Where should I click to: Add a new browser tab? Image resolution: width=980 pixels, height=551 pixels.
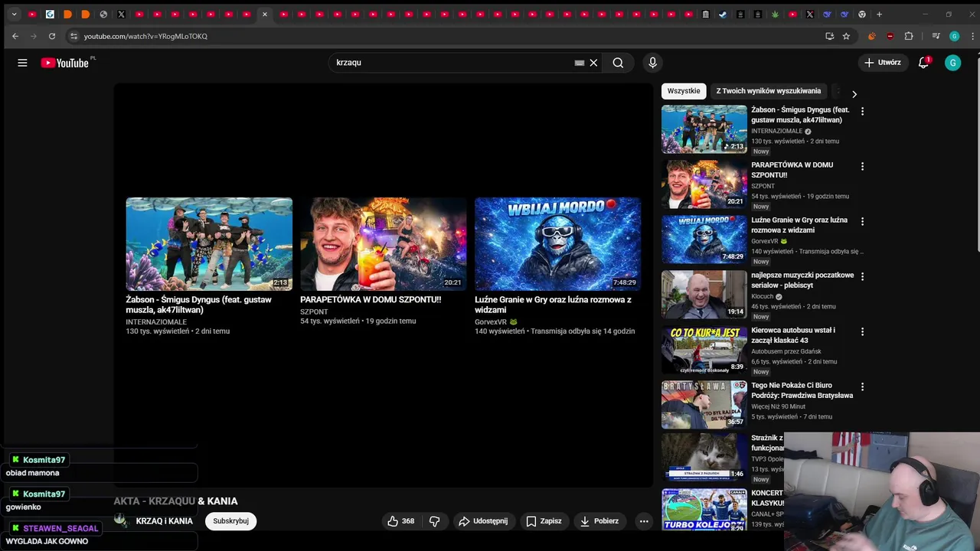point(879,14)
